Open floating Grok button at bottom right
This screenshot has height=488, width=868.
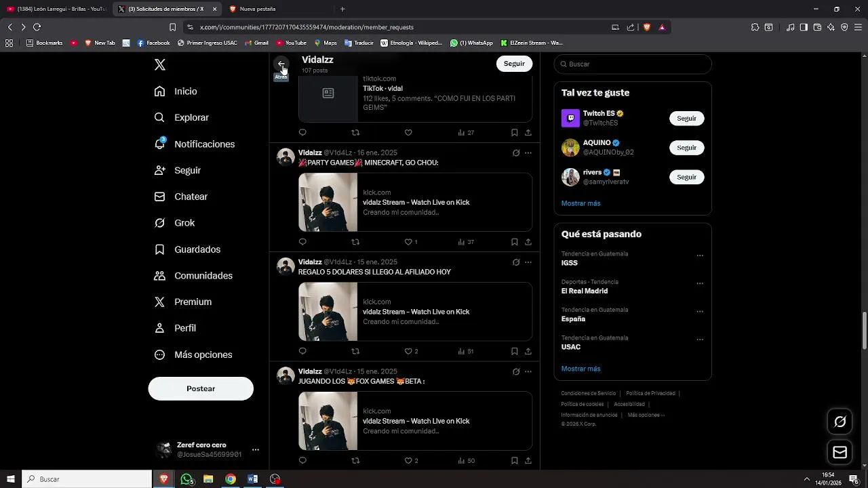point(840,422)
